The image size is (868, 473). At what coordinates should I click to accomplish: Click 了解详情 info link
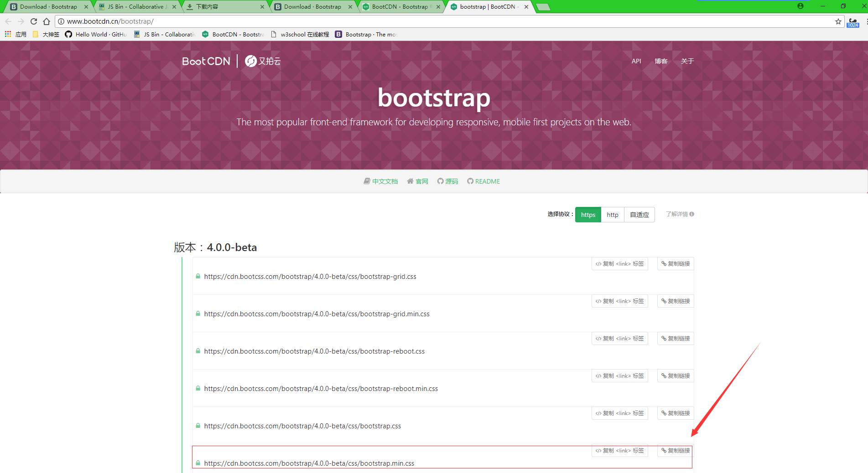pyautogui.click(x=680, y=214)
